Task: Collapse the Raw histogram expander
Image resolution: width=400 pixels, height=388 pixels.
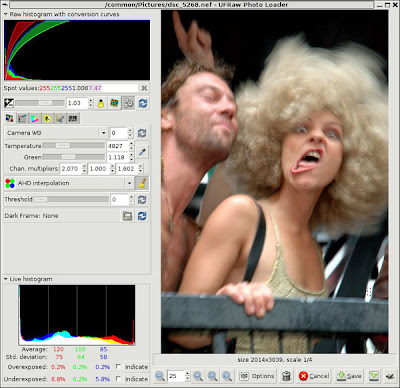Action: tap(6, 14)
